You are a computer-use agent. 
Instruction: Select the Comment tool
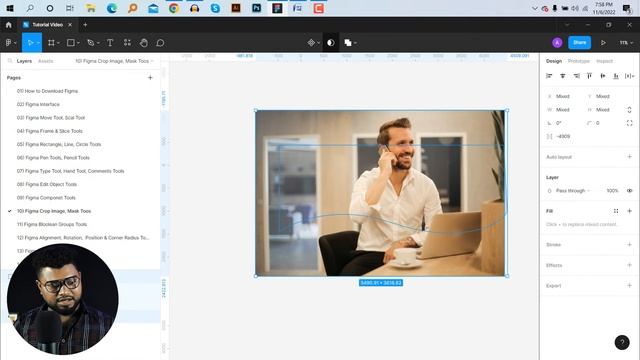[160, 42]
